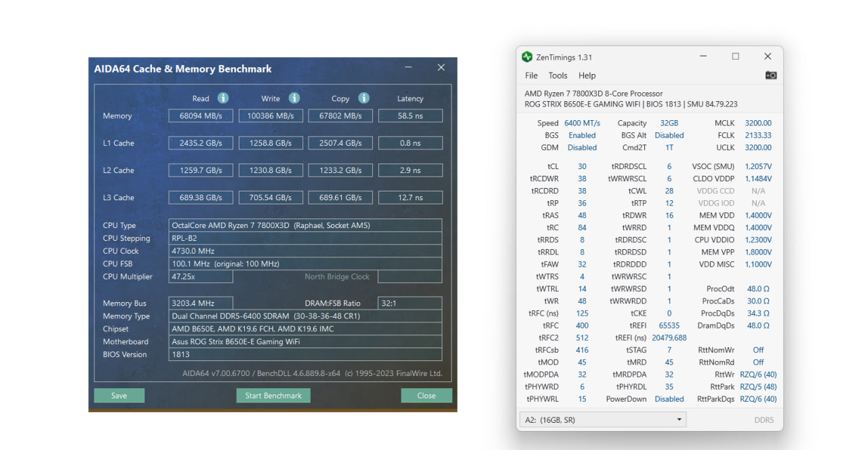
Task: Click the Motherboard field Asus ROG Strix
Action: click(x=305, y=342)
